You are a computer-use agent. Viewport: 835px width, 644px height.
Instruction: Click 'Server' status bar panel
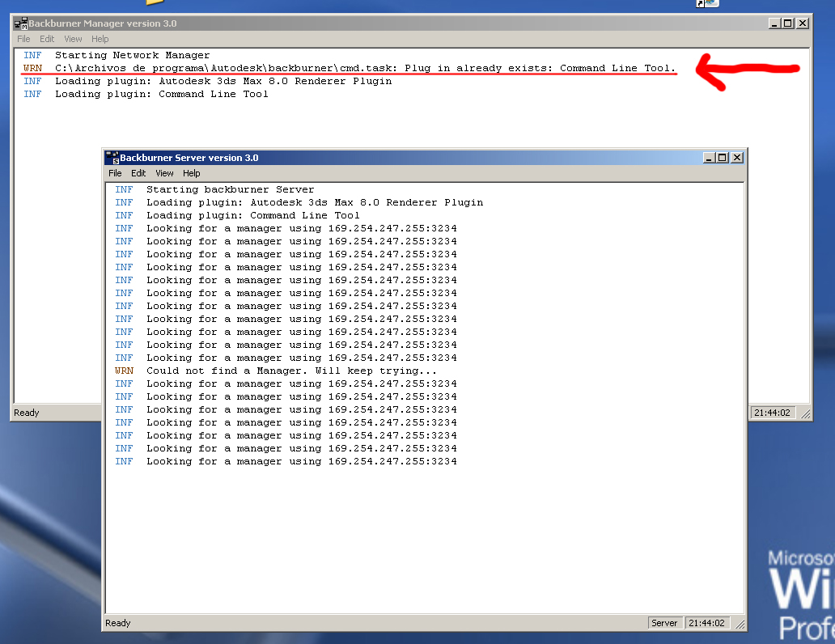click(x=664, y=623)
